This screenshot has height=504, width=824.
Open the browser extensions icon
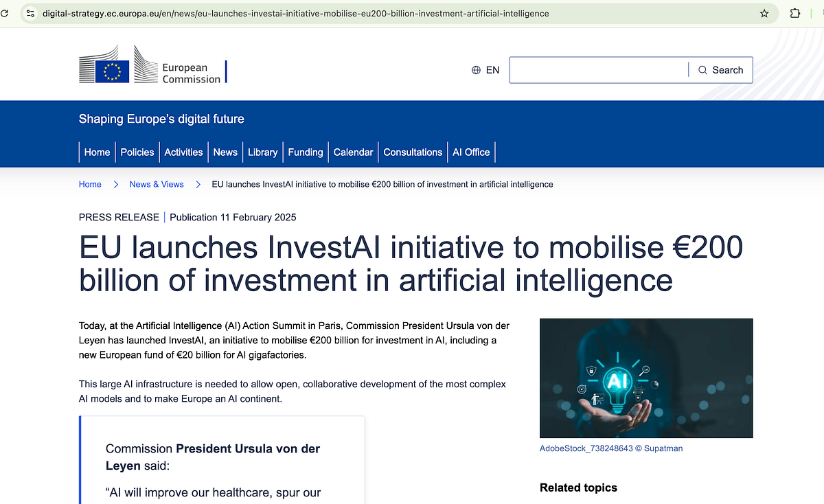794,13
